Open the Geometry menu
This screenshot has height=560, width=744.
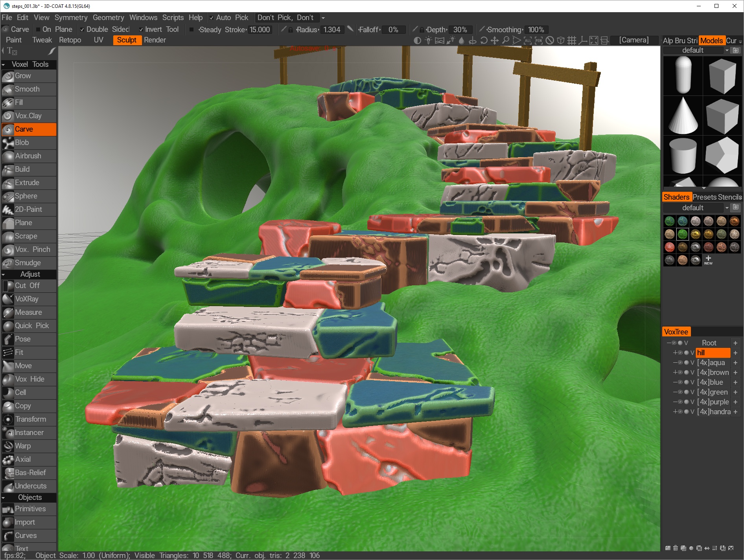pyautogui.click(x=108, y=18)
